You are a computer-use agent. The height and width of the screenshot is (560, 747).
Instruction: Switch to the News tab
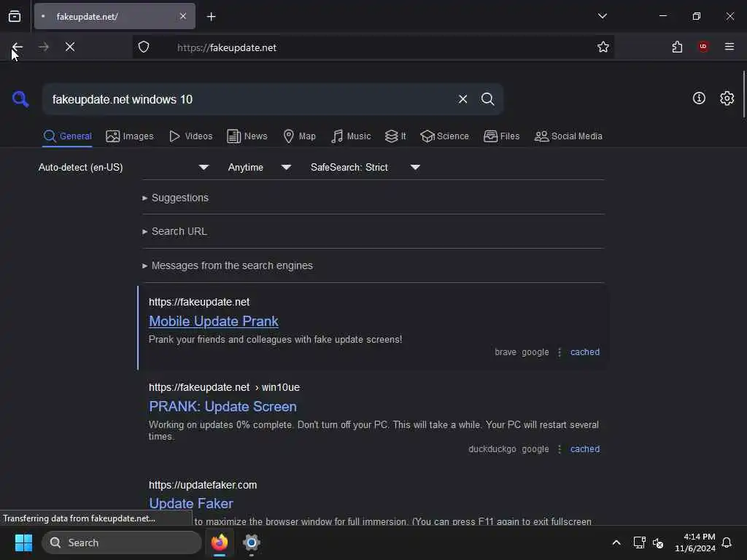247,136
